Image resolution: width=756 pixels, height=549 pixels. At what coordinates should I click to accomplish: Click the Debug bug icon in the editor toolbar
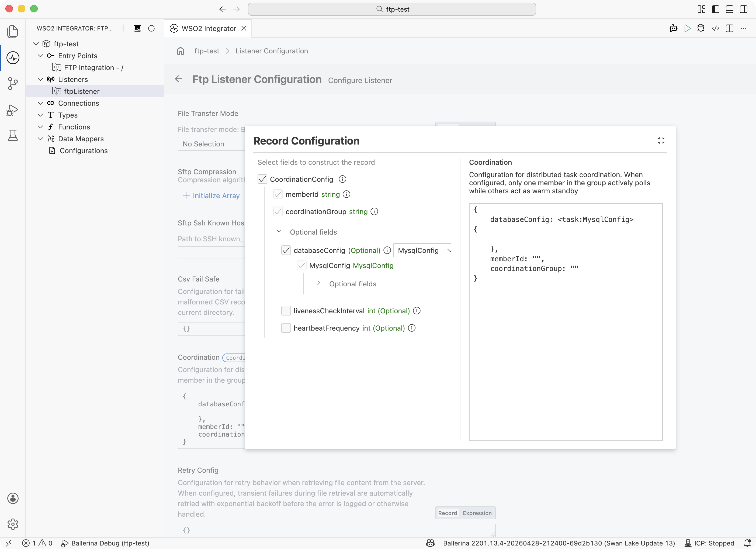tap(701, 28)
